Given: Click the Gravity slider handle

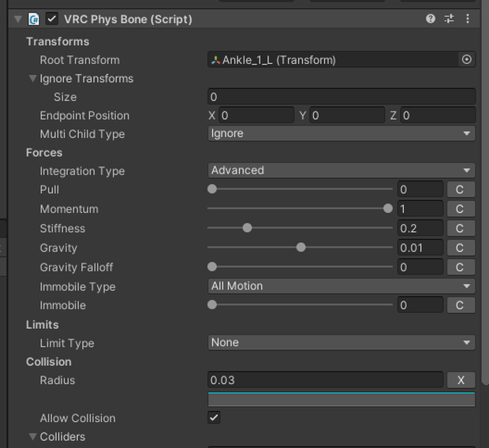Looking at the screenshot, I should (x=301, y=248).
